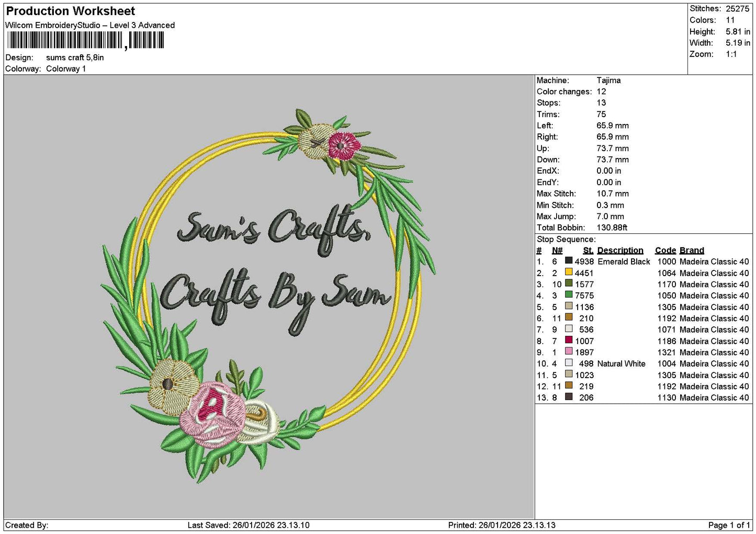Click thread code 1170 in row 3
756x534 pixels.
pyautogui.click(x=667, y=285)
